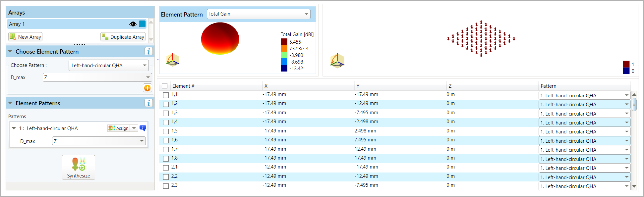
Task: Check the box for element 1,3
Action: 166,113
